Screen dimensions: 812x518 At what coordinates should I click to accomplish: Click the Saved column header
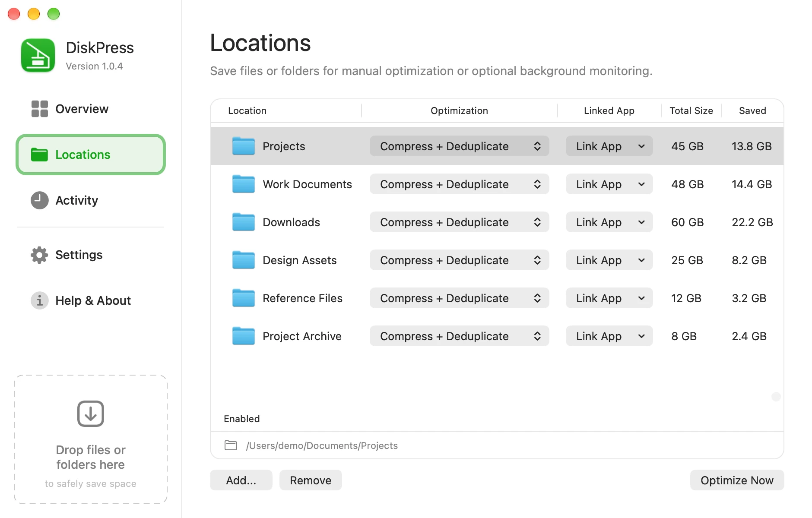tap(752, 111)
